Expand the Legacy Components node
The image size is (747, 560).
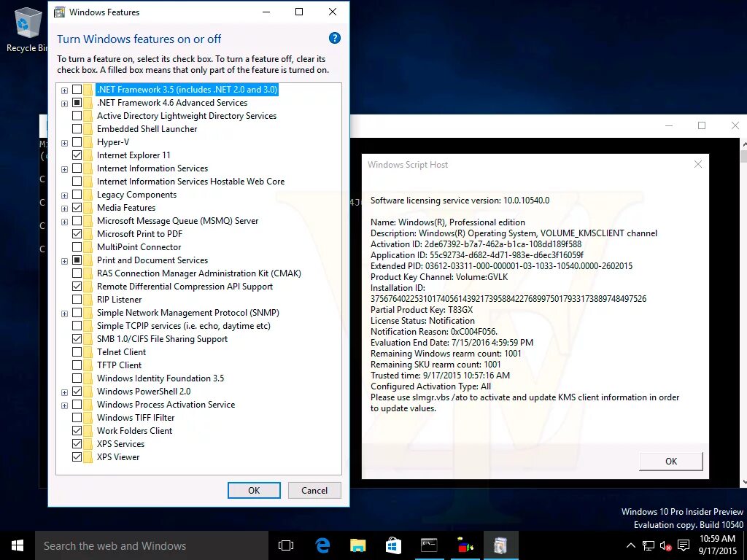[64, 195]
